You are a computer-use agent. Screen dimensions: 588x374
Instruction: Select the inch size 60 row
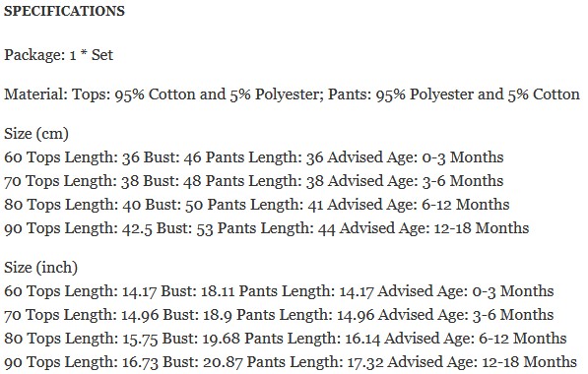coord(279,291)
